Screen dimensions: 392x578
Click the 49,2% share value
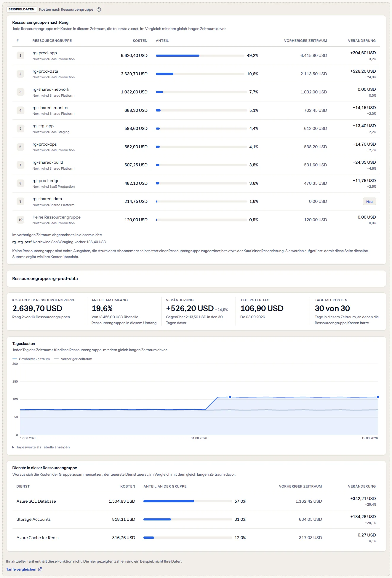coord(252,55)
